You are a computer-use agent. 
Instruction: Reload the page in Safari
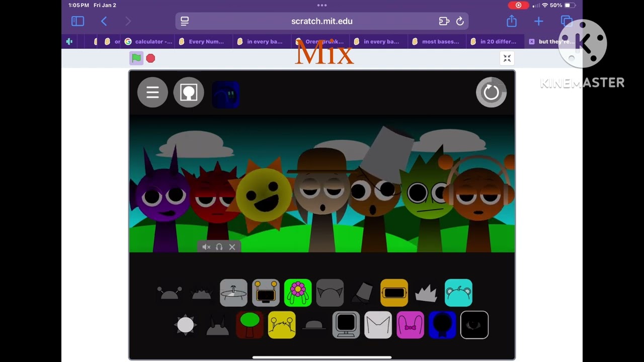click(x=460, y=21)
